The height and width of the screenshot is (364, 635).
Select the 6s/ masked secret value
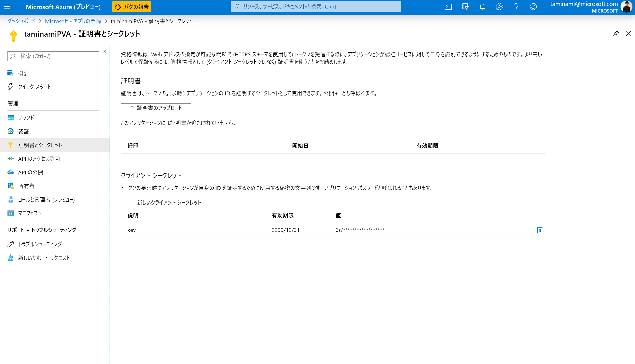point(360,230)
